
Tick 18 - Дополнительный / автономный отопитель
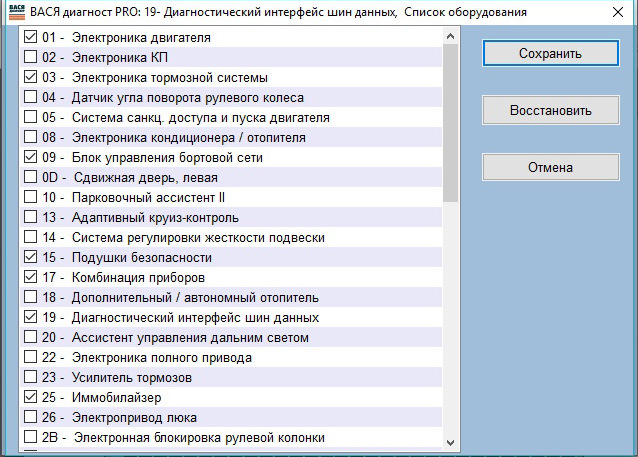[31, 297]
